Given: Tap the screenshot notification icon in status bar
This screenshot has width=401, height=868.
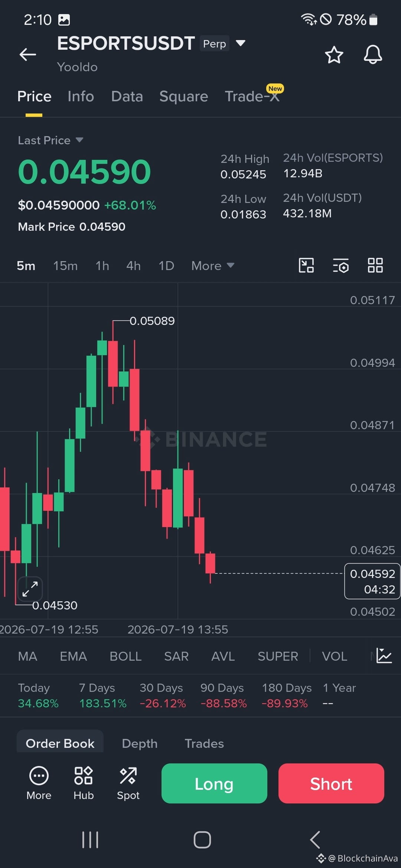Looking at the screenshot, I should point(64,20).
